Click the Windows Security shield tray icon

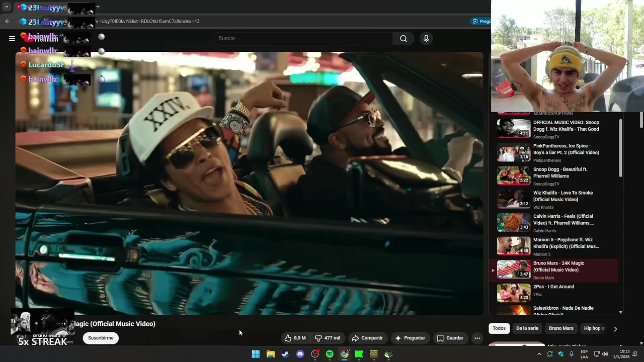coord(561,354)
